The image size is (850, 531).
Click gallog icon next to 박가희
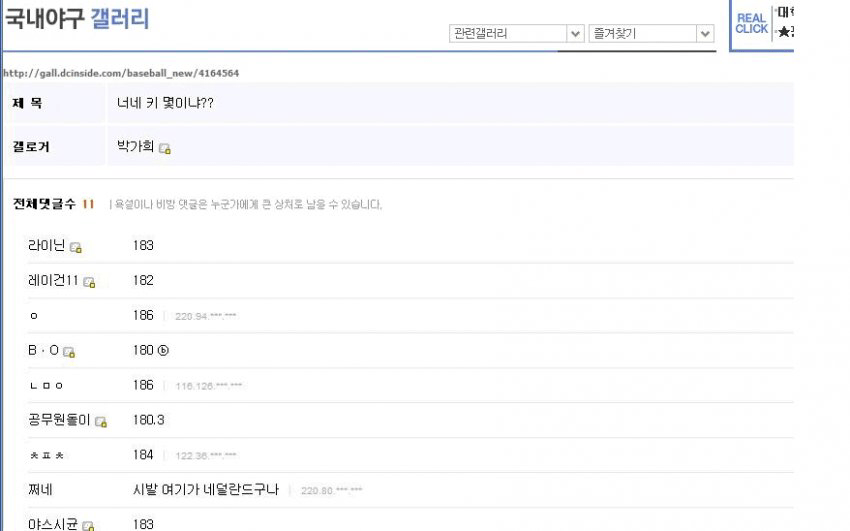(x=165, y=149)
